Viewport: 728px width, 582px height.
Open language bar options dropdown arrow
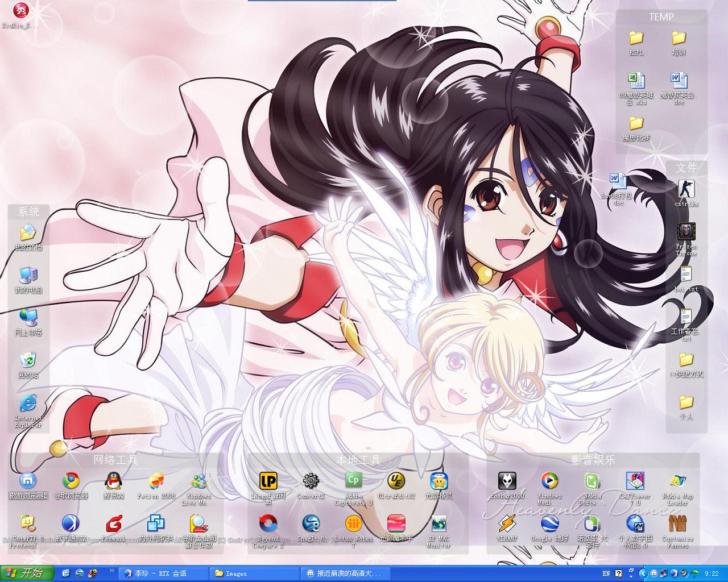click(630, 576)
